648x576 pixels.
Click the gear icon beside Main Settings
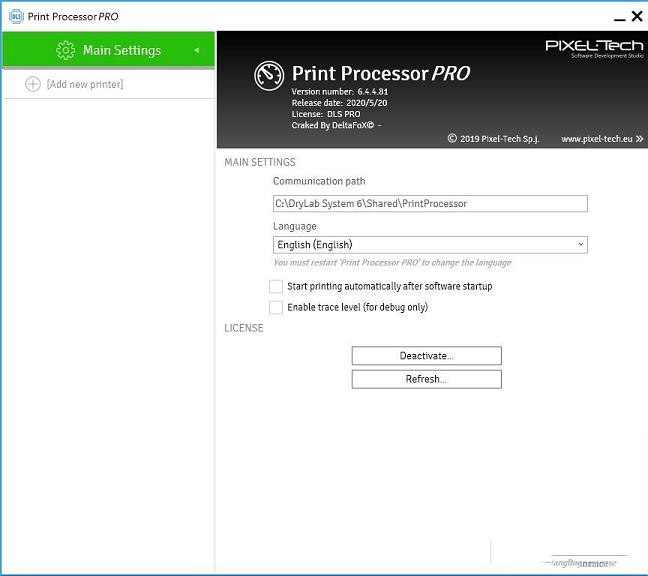click(x=66, y=50)
